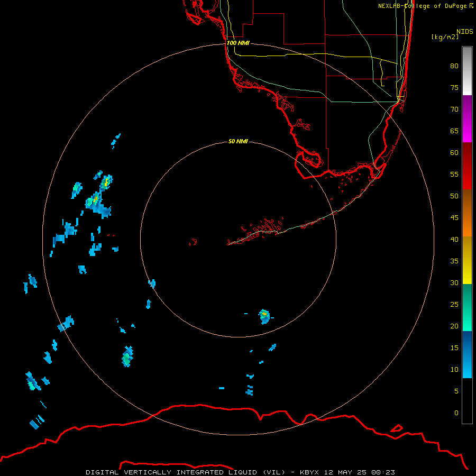Image resolution: width=476 pixels, height=476 pixels.
Task: Pick the orange-brown segment of color bar
Action: pyautogui.click(x=467, y=213)
